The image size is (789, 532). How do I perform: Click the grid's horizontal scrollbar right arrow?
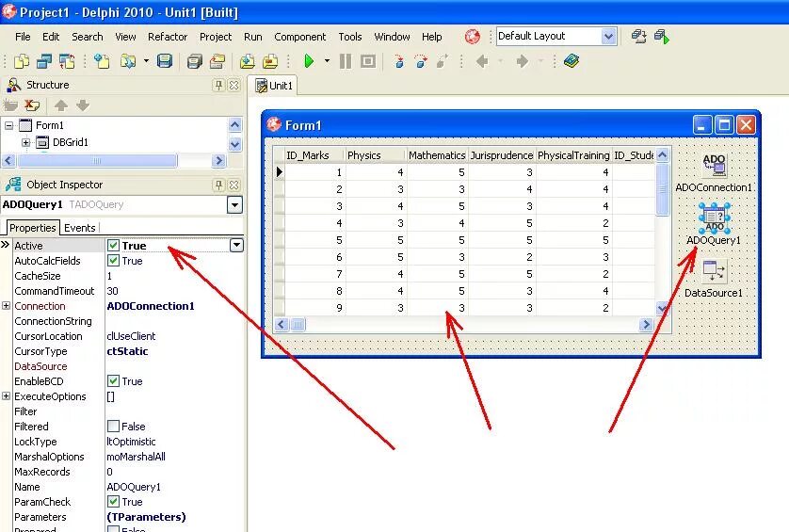646,325
